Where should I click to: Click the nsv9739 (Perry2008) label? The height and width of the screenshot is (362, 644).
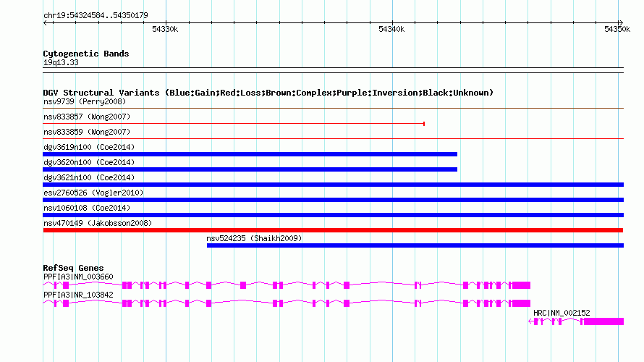click(x=85, y=102)
